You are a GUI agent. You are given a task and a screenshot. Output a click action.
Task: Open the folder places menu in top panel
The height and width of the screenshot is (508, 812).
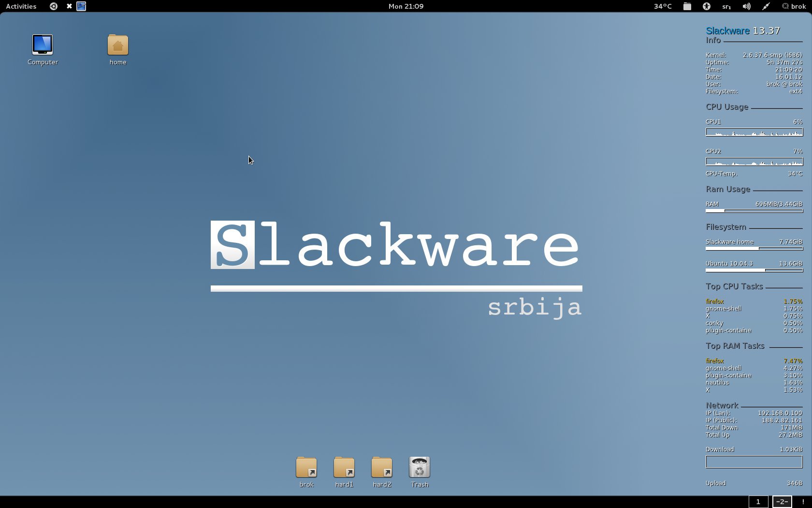[687, 6]
